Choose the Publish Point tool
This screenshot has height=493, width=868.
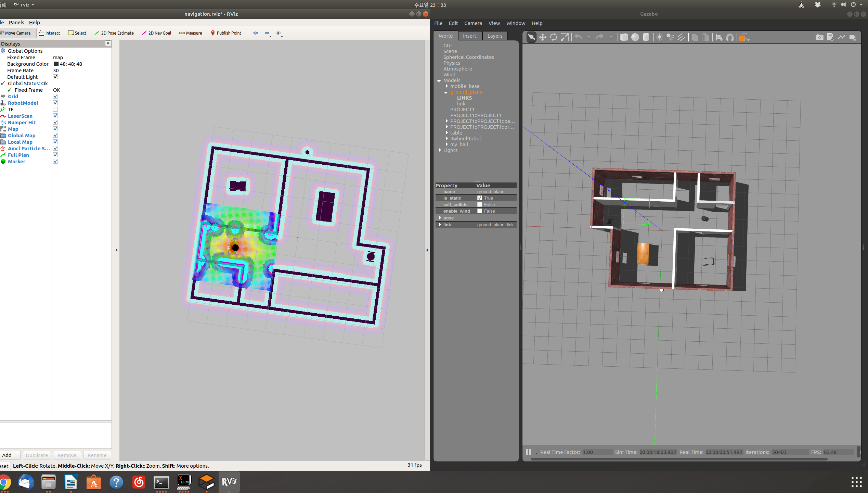(226, 33)
